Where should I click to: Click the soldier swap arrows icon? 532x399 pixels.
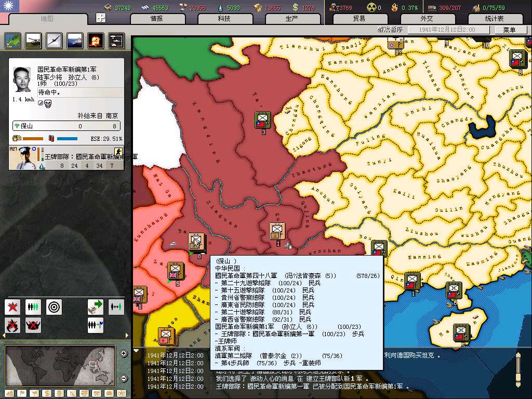coord(116,307)
